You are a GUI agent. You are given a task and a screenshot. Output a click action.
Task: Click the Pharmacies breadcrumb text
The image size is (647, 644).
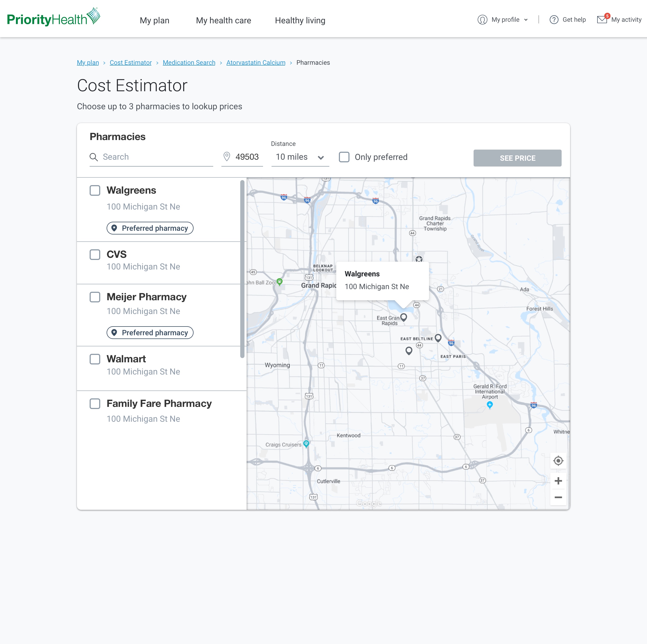313,63
